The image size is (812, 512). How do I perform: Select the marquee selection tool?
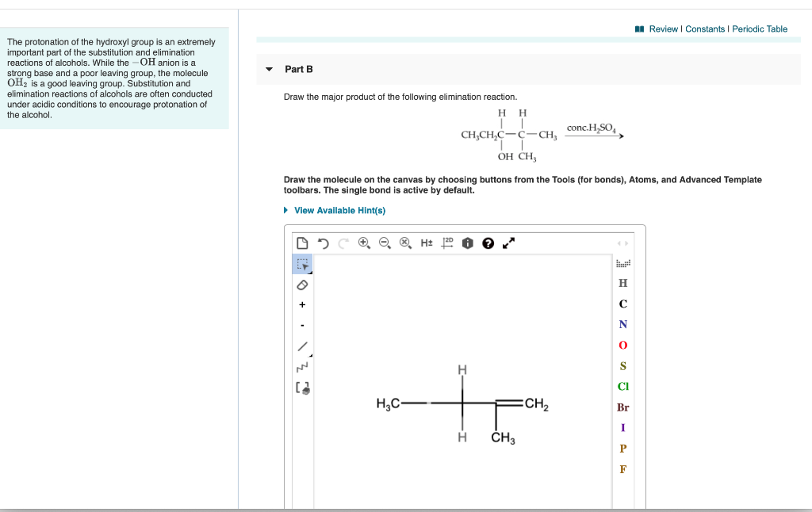(302, 265)
